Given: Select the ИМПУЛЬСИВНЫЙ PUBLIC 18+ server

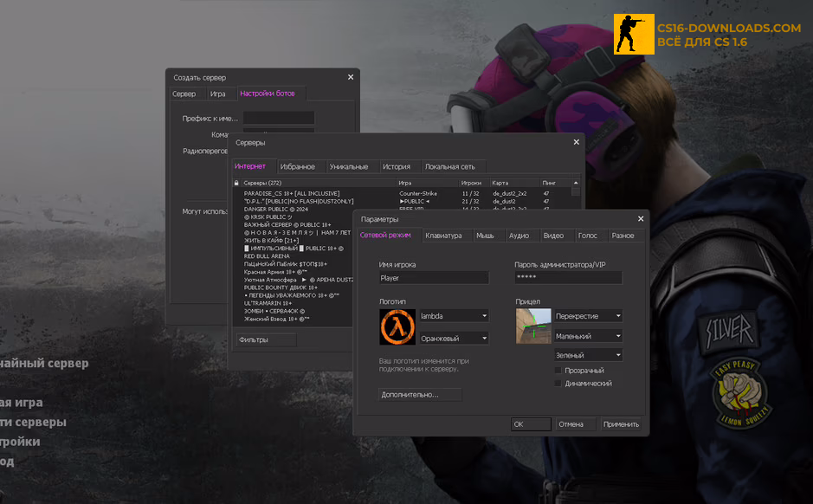Looking at the screenshot, I should point(293,249).
